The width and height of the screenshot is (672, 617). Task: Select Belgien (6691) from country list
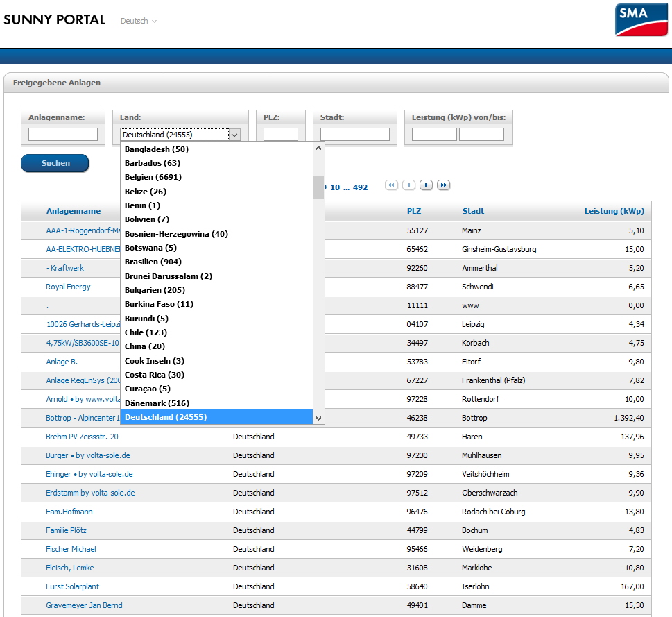pyautogui.click(x=153, y=177)
